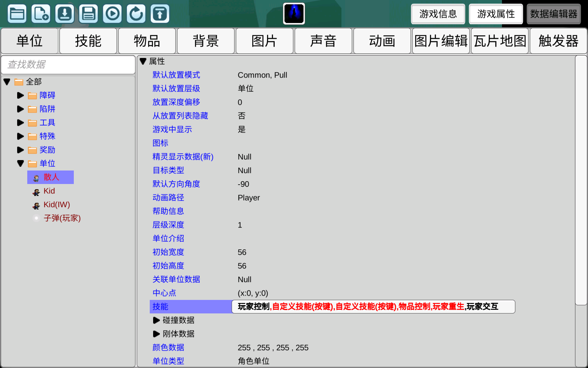Expand the 碰撞数据 section
This screenshot has width=588, height=368.
(156, 320)
